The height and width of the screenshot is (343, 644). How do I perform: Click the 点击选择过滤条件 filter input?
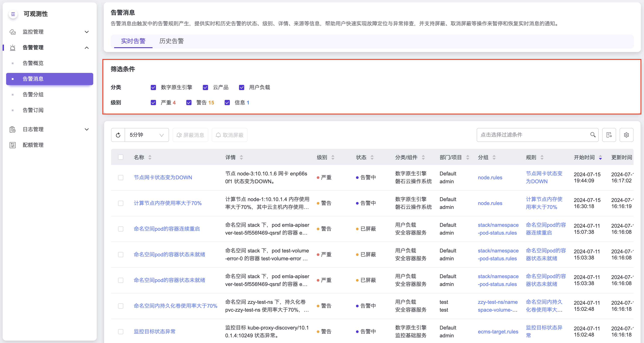(x=532, y=135)
